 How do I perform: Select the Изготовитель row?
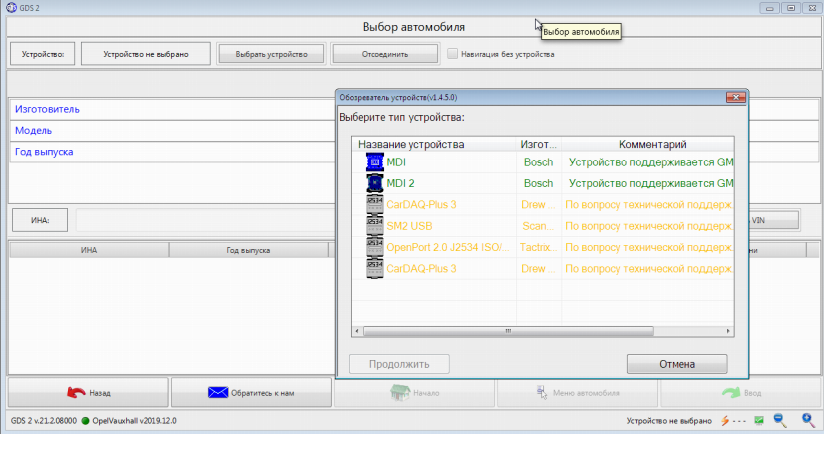click(x=172, y=109)
